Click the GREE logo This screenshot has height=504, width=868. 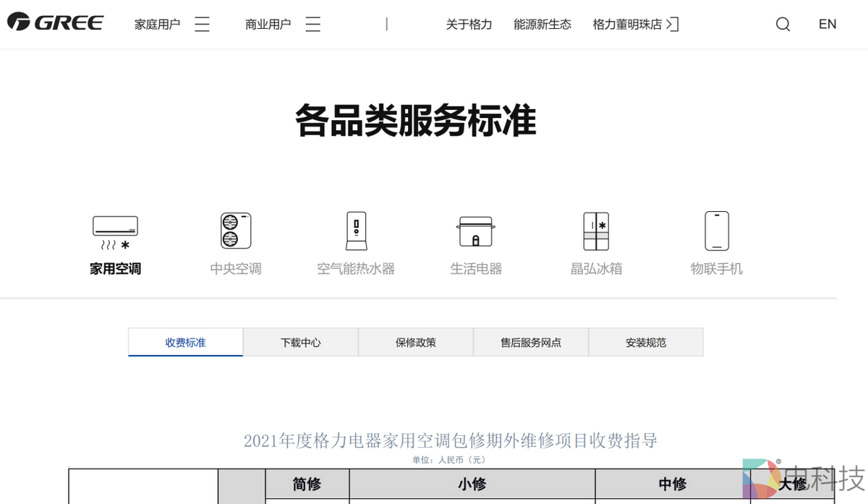point(55,22)
